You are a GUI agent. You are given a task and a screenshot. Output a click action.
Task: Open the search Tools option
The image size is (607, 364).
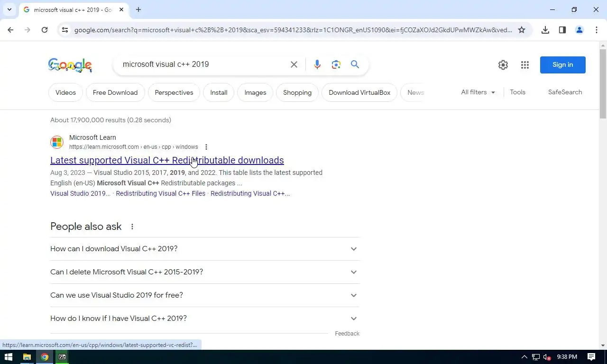(x=517, y=92)
